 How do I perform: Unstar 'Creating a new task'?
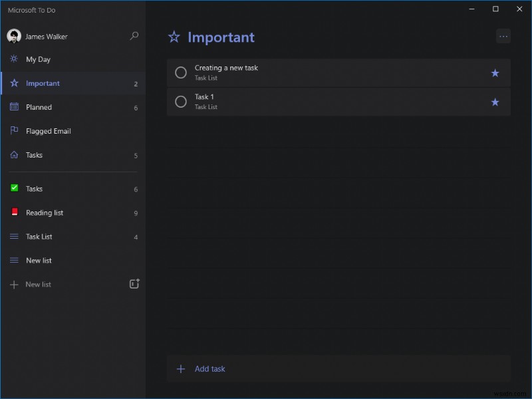[x=495, y=73]
